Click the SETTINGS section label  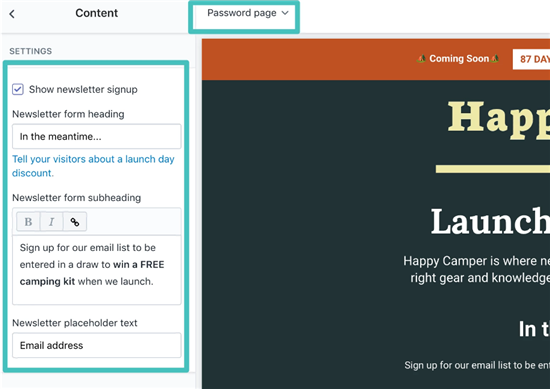pyautogui.click(x=31, y=51)
